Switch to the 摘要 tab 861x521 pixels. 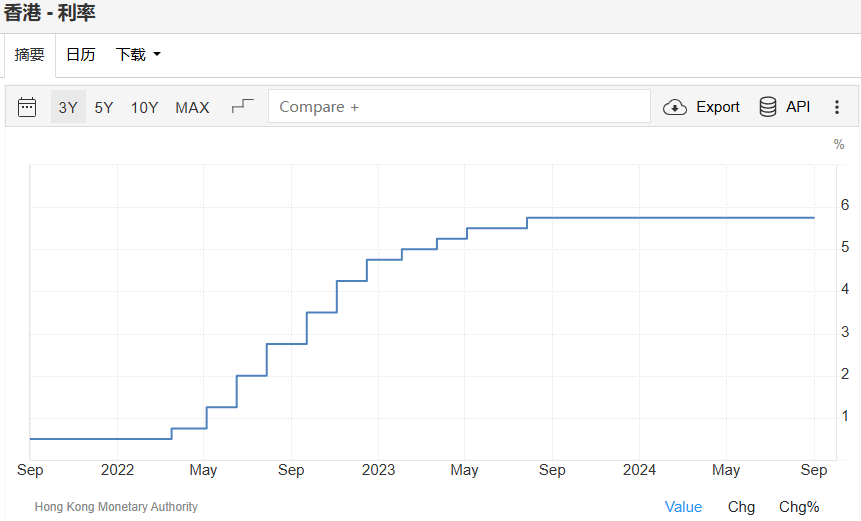[29, 55]
